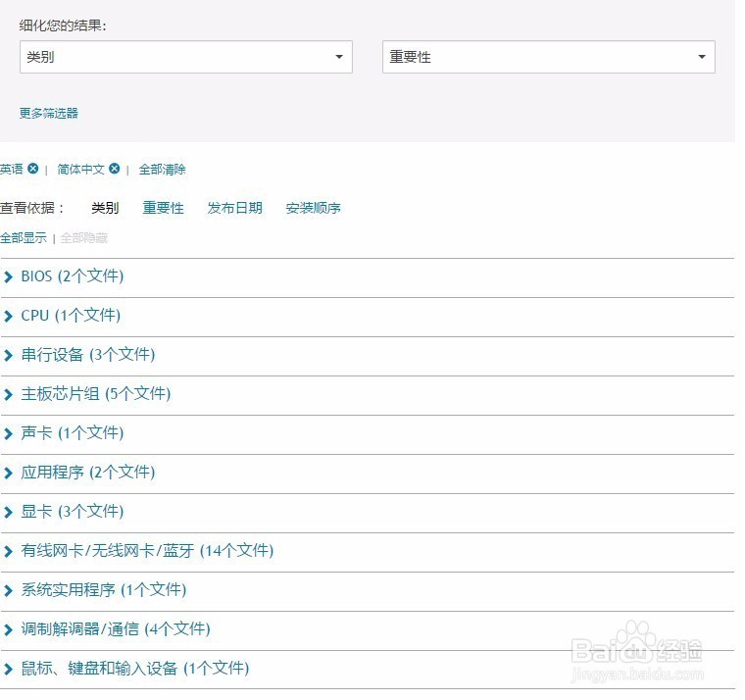Click the arrow icon next to 主板芯片组
Screen dimensions: 745x700
[x=9, y=395]
